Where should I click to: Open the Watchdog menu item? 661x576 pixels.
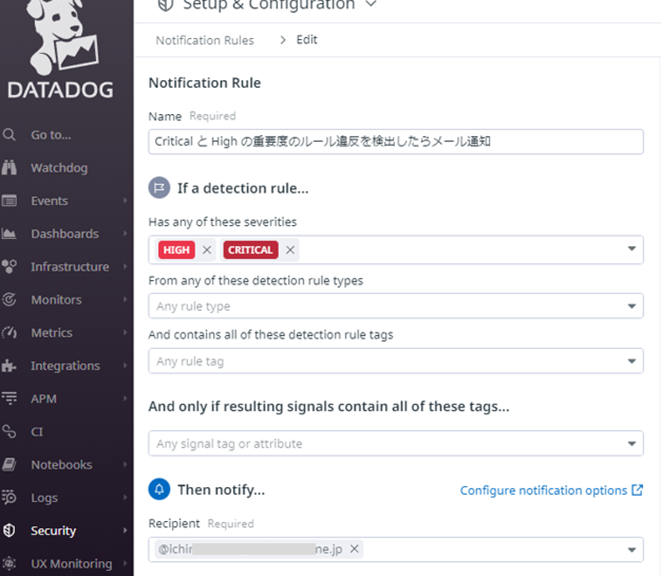[x=59, y=168]
